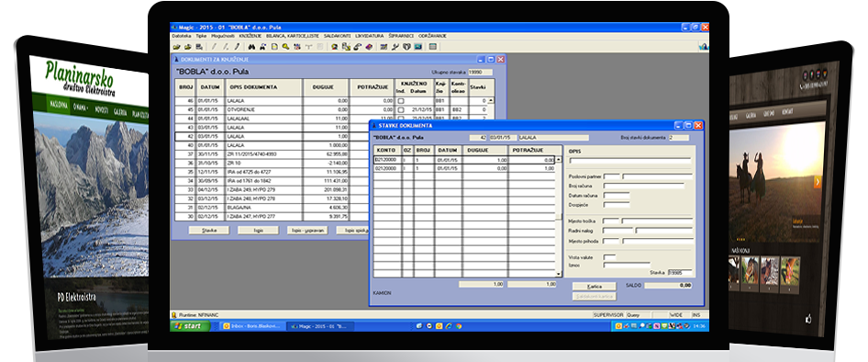The width and height of the screenshot is (868, 362).
Task: Click the blank document icon in toolbar
Action: [x=274, y=47]
